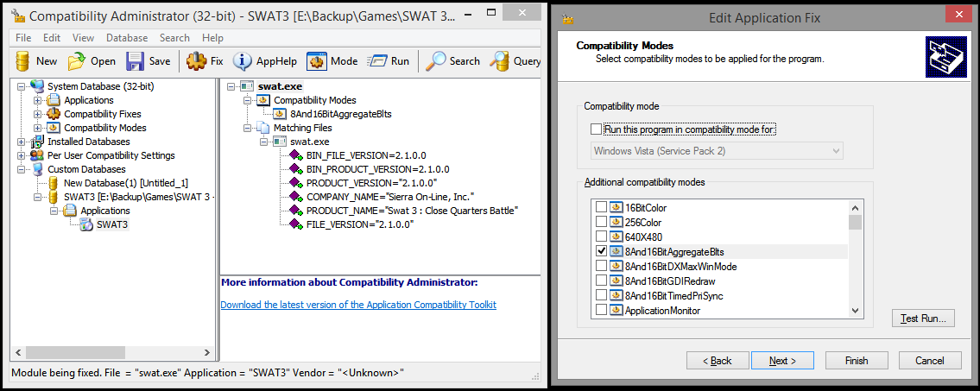Select the System Database (32-bit) icon

37,86
